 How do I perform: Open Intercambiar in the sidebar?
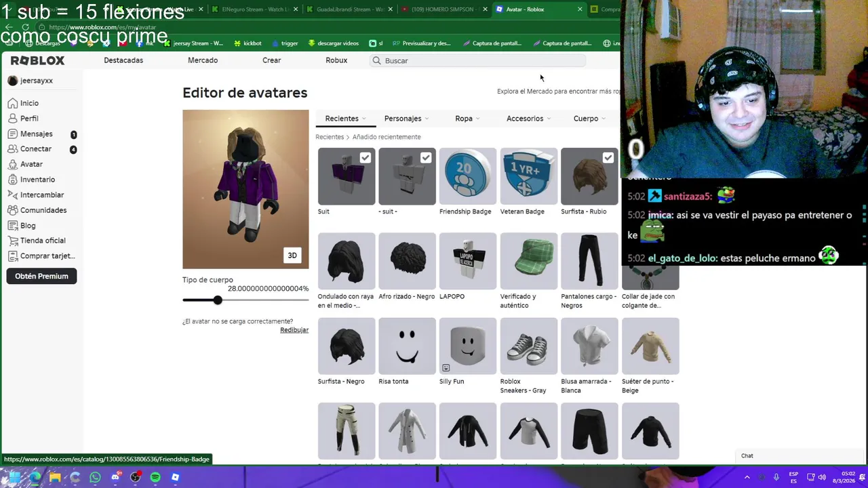pyautogui.click(x=36, y=195)
